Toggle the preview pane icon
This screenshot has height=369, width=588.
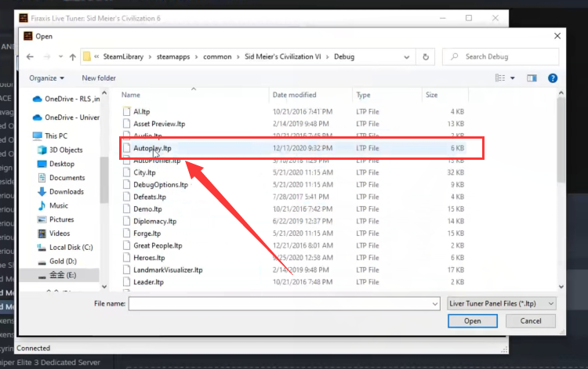click(532, 78)
